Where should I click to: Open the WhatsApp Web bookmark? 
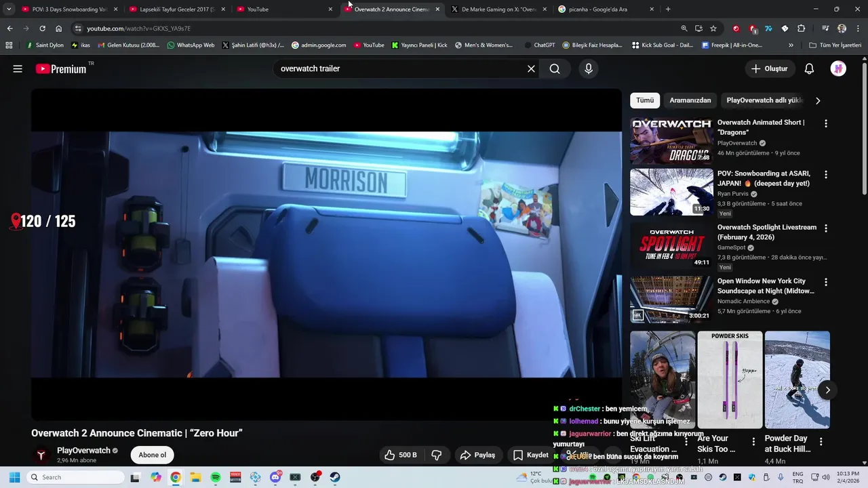191,45
